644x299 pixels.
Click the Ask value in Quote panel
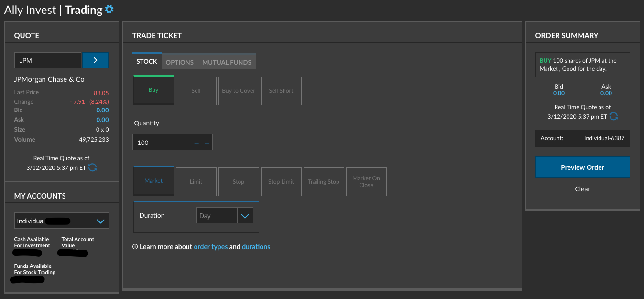[x=102, y=120]
